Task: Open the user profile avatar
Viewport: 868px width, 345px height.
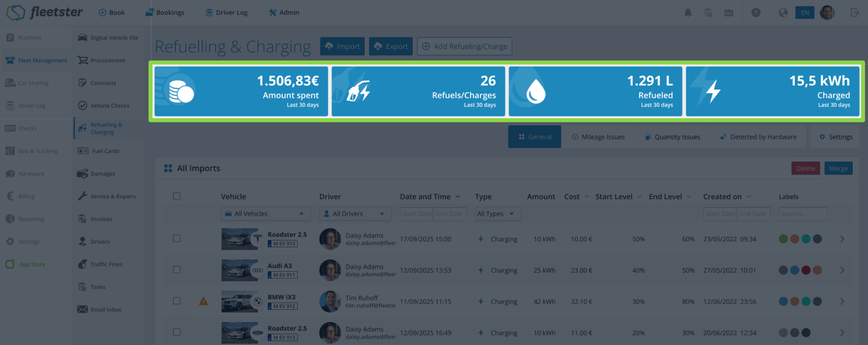Action: 827,12
